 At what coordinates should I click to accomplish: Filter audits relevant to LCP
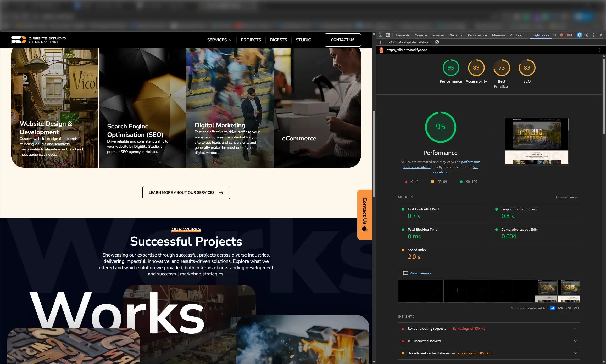[x=568, y=308]
